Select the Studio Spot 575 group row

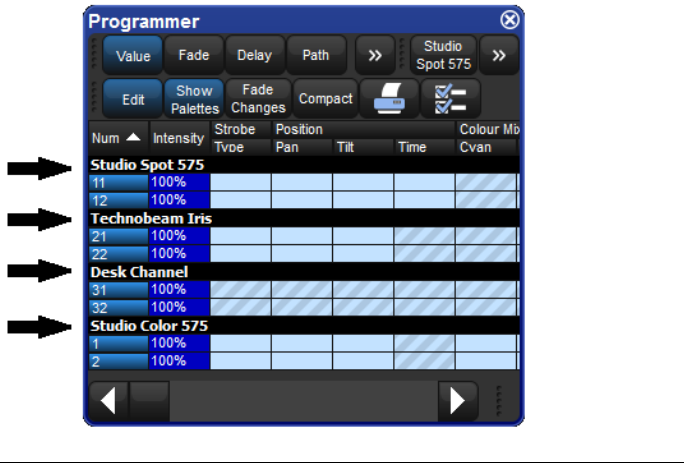click(x=304, y=165)
